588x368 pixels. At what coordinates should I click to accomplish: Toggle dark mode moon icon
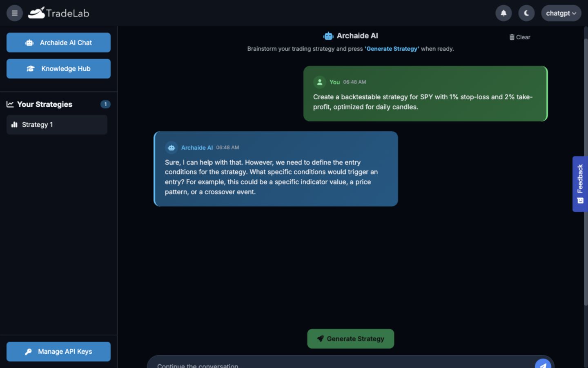526,13
